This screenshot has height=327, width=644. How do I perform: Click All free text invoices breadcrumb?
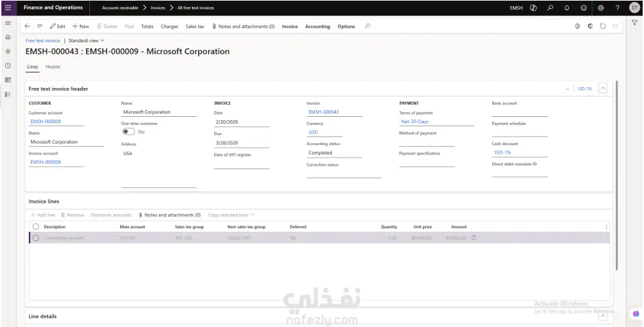pyautogui.click(x=196, y=8)
